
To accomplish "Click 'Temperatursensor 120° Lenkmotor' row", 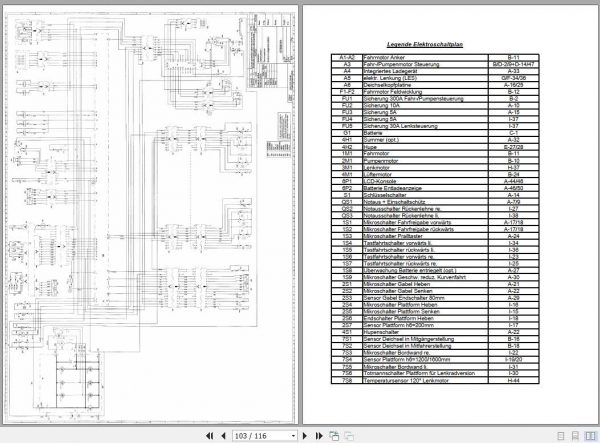I will click(x=435, y=380).
